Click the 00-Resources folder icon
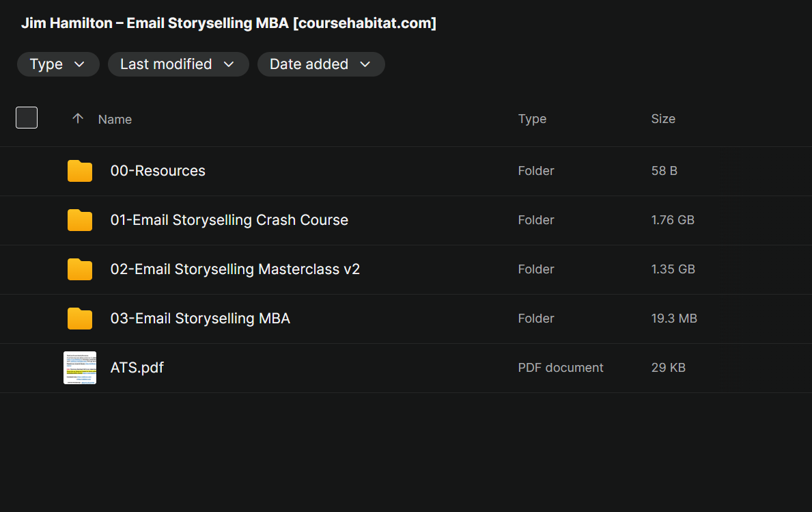 click(80, 171)
